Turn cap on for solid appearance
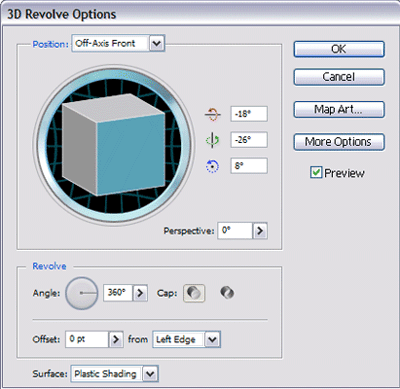This screenshot has height=389, width=400. [194, 293]
